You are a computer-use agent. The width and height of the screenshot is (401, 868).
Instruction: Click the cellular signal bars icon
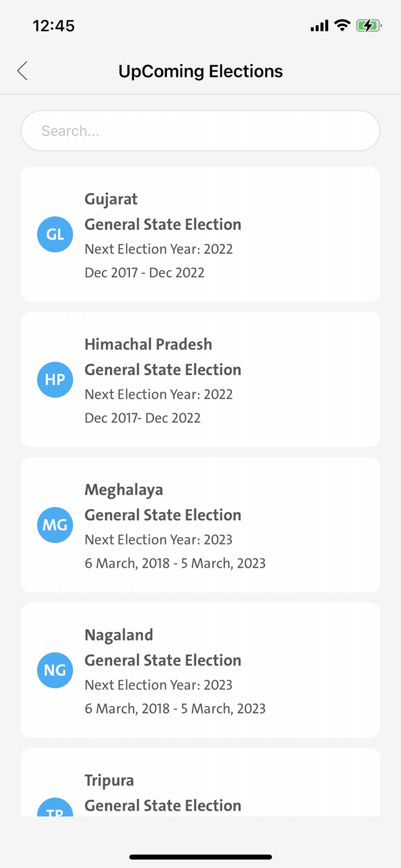click(319, 25)
